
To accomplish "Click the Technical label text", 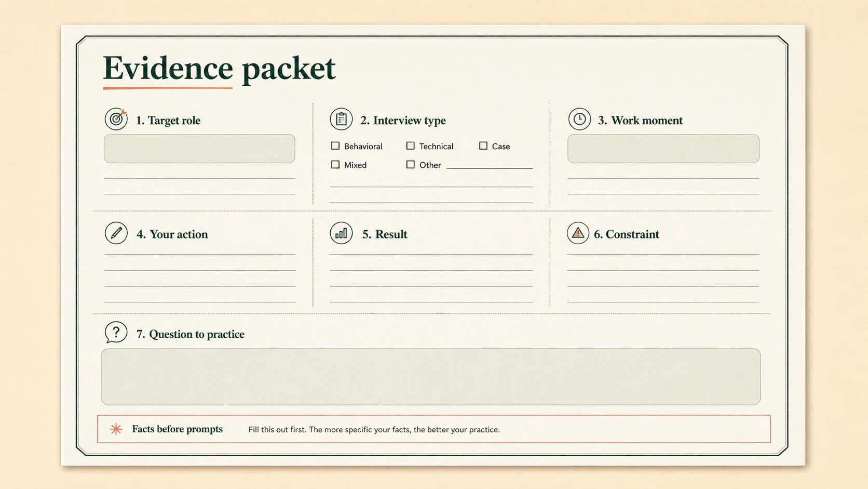I will (x=436, y=147).
